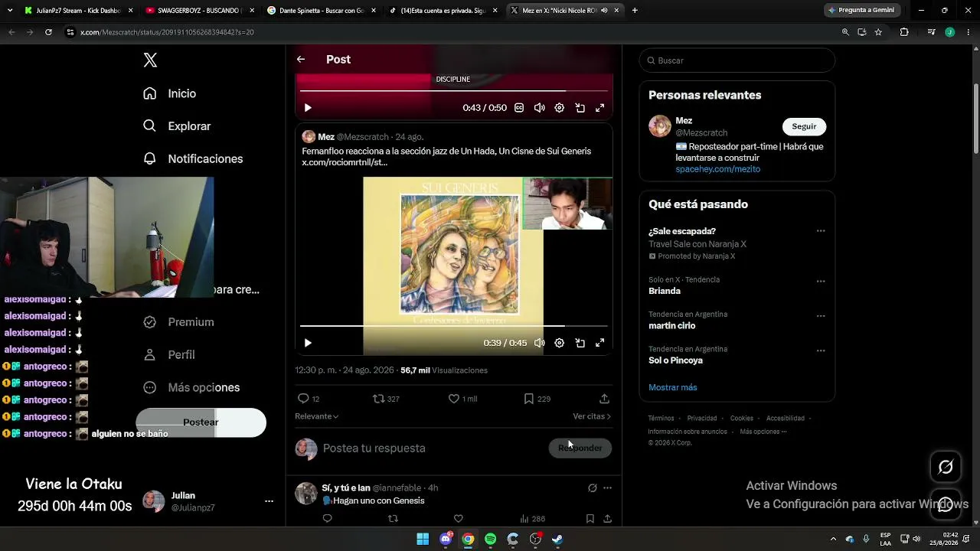Like the Hagan uno con Genesis comment
The image size is (980, 551).
coord(458,519)
